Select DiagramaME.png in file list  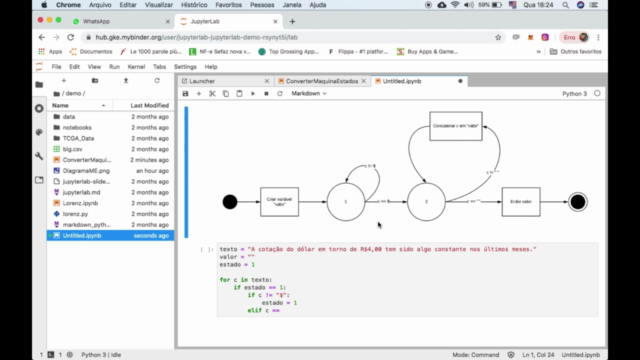point(110,171)
